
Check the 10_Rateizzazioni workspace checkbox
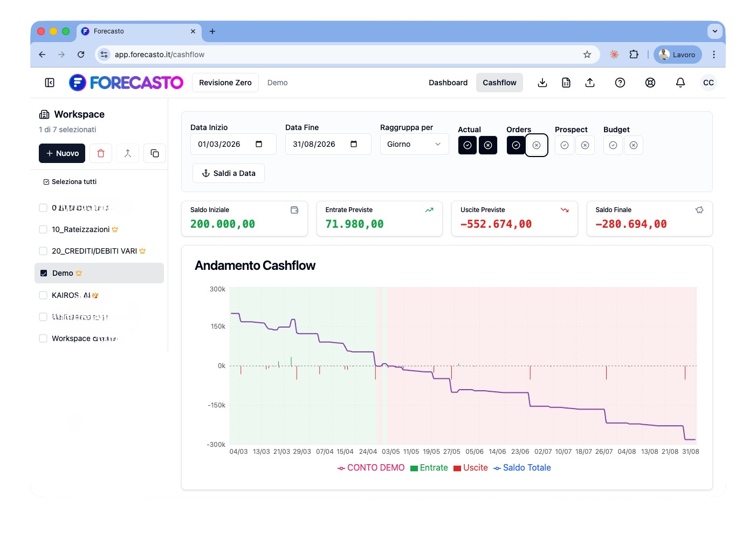coord(43,229)
